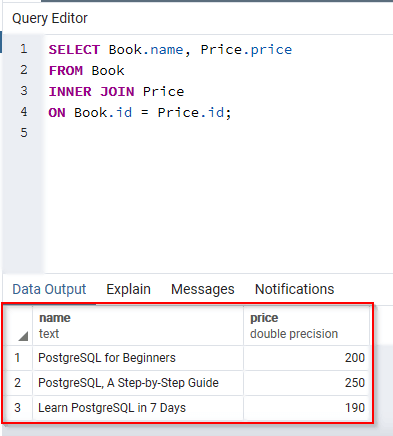This screenshot has height=436, width=393.
Task: Click the Query Editor panel title
Action: point(50,18)
